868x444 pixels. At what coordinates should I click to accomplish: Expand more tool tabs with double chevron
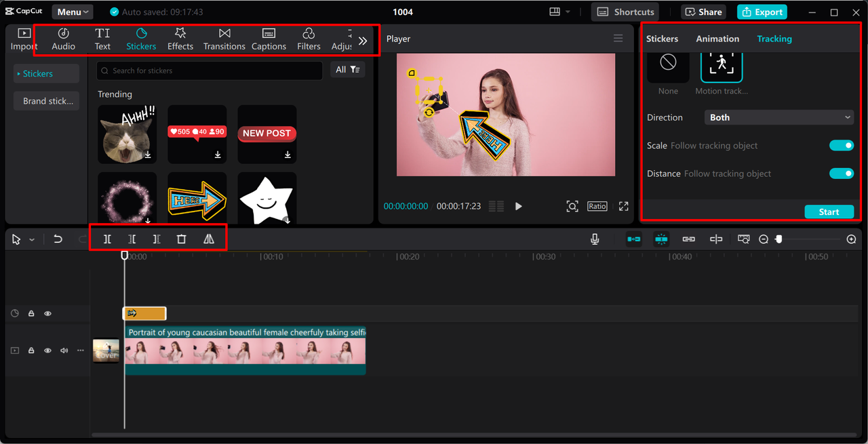point(363,41)
